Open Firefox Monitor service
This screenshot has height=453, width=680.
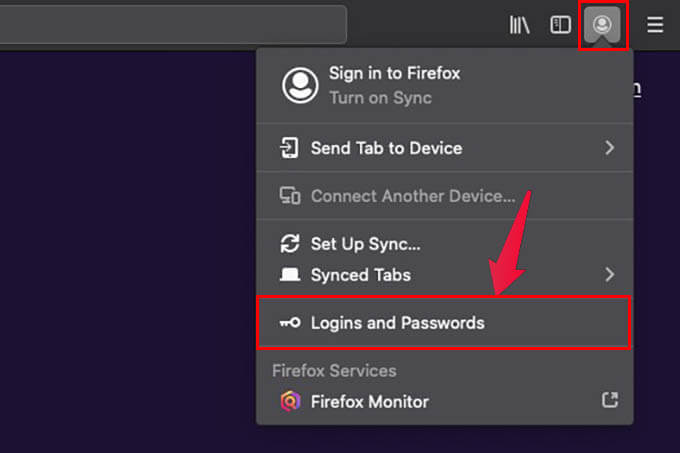pyautogui.click(x=369, y=401)
